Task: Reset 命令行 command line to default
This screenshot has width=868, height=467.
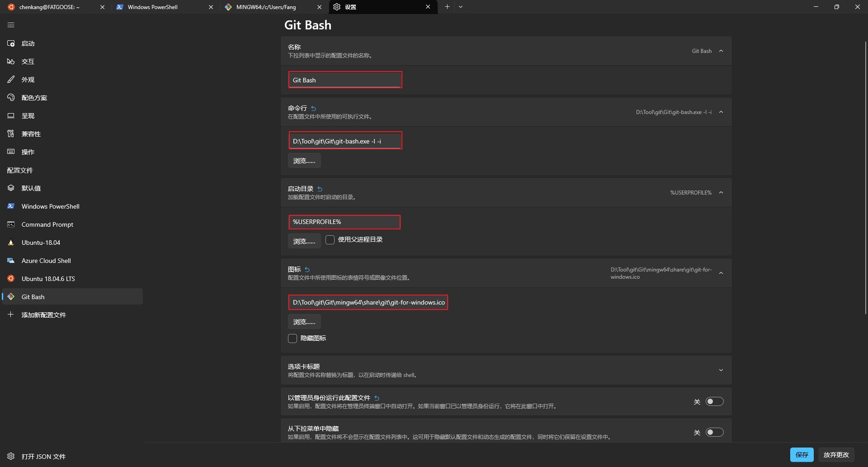Action: tap(313, 108)
